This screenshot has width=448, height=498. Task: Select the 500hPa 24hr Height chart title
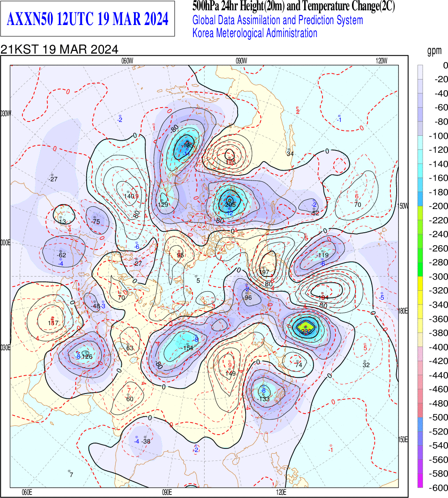(x=293, y=6)
